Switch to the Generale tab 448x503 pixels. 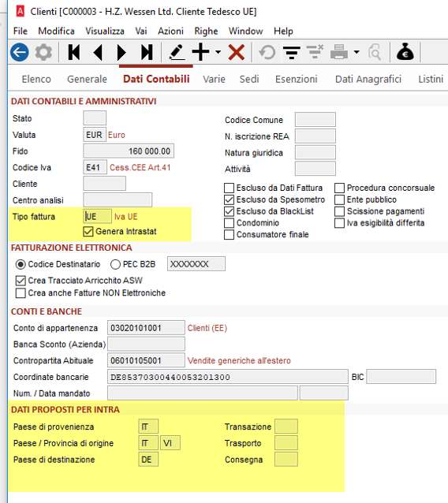[x=87, y=79]
